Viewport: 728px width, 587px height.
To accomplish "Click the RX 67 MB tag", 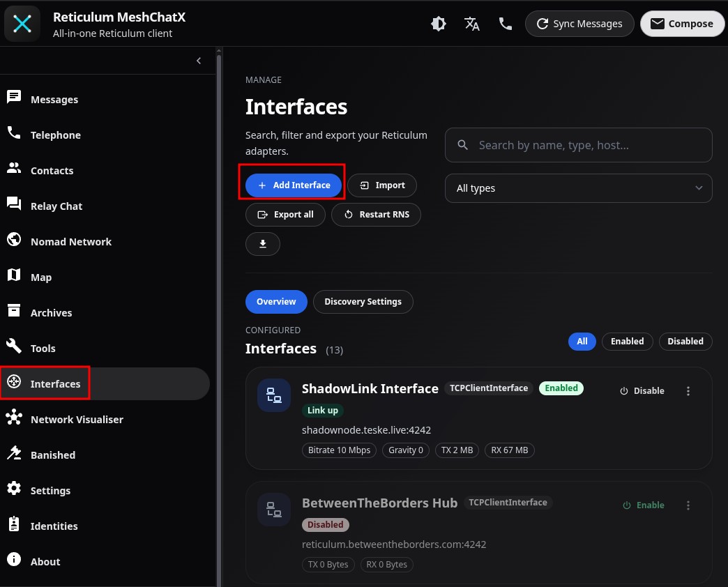I will [x=509, y=450].
